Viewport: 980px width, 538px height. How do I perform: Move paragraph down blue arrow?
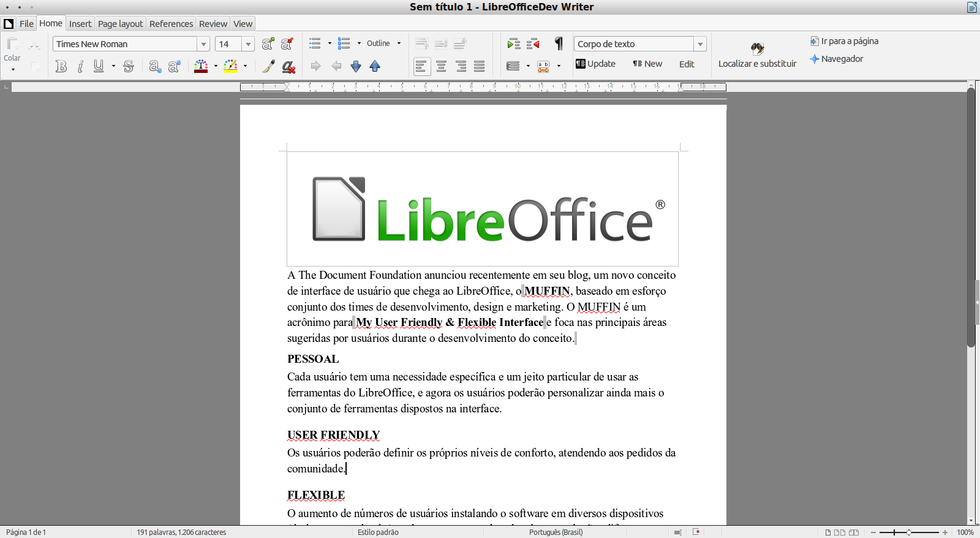[356, 66]
